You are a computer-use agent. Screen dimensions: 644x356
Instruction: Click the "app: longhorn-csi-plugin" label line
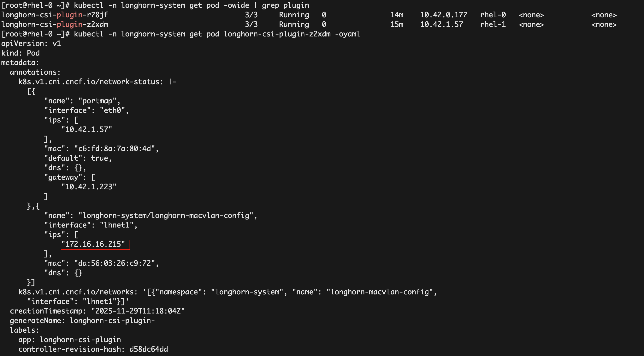[x=69, y=340]
